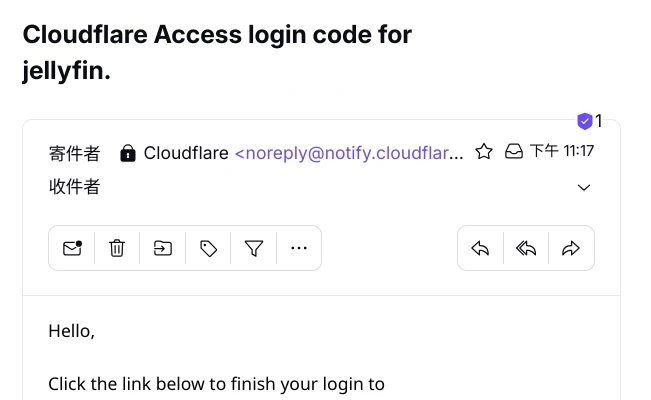Click the reply all arrow
Image resolution: width=651 pixels, height=400 pixels.
coord(526,249)
